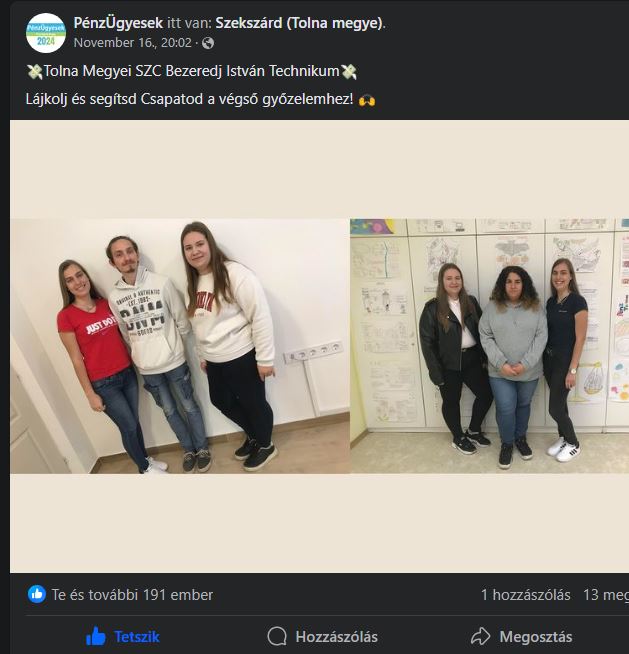Toggle the Tetszik like button
Image resolution: width=629 pixels, height=654 pixels.
[123, 637]
